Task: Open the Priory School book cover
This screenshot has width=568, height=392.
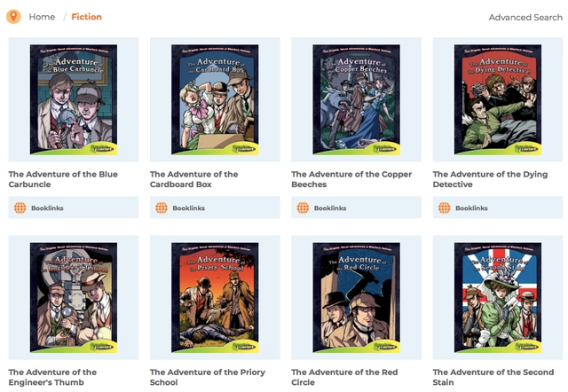Action: (215, 297)
